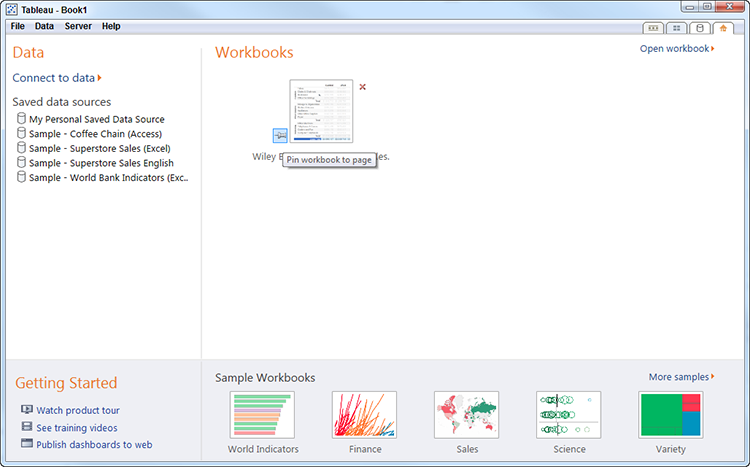Click the window icon beside Publish dashboards to web

pos(27,444)
